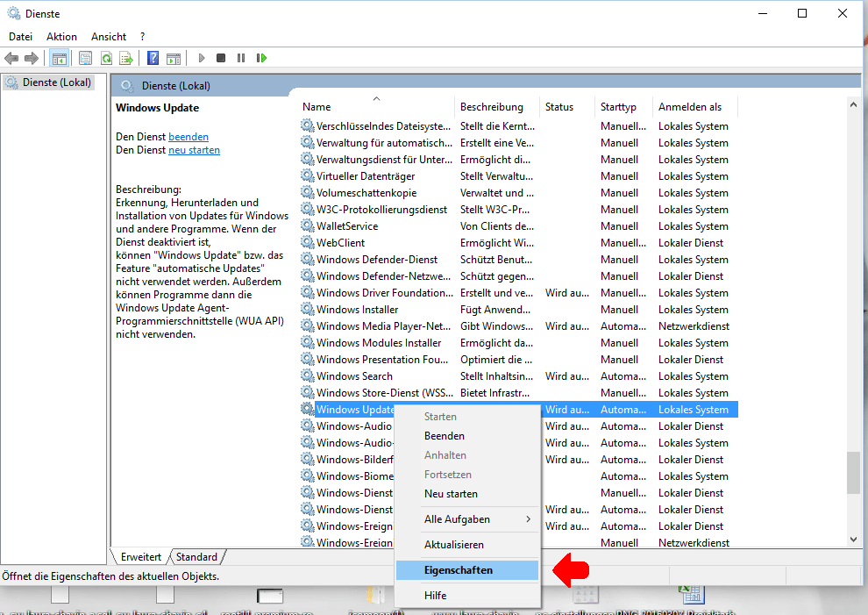Image resolution: width=868 pixels, height=615 pixels.
Task: Click the Start service play icon
Action: coord(202,58)
